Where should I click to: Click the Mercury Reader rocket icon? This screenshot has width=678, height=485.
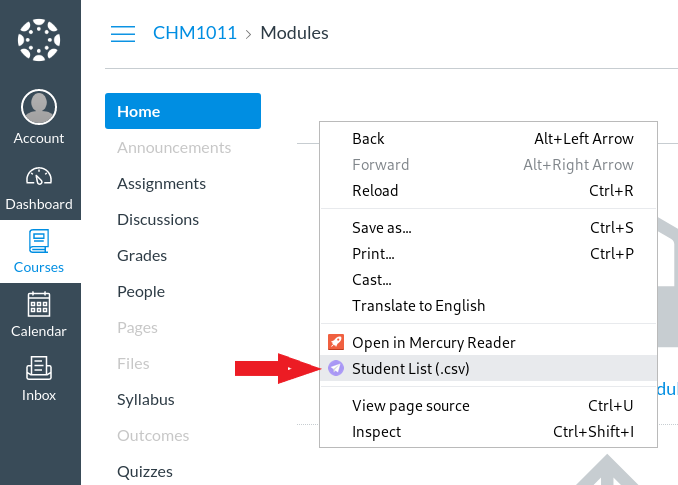[335, 342]
